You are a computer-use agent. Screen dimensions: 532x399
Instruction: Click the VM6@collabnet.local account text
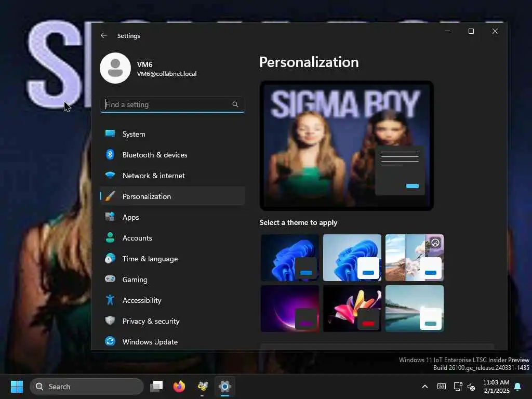pyautogui.click(x=167, y=74)
